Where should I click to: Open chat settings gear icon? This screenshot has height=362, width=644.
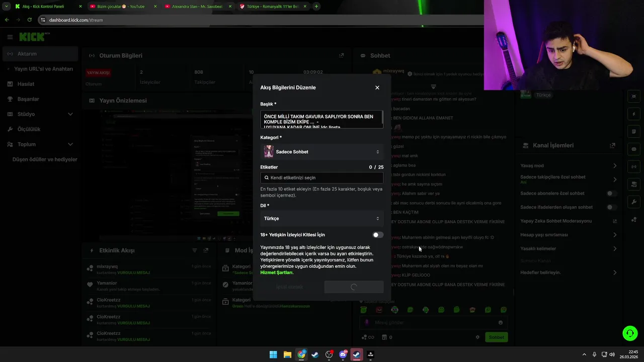477,337
